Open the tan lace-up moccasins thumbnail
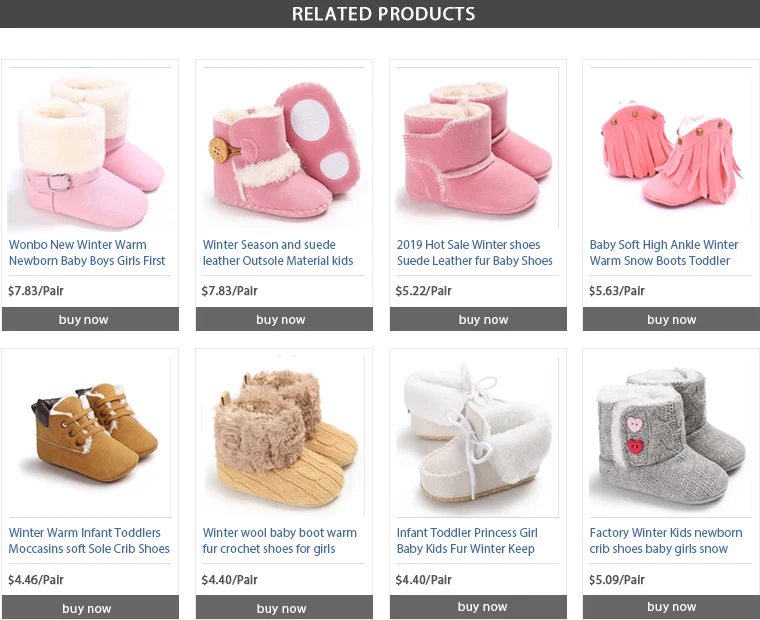 pyautogui.click(x=90, y=437)
